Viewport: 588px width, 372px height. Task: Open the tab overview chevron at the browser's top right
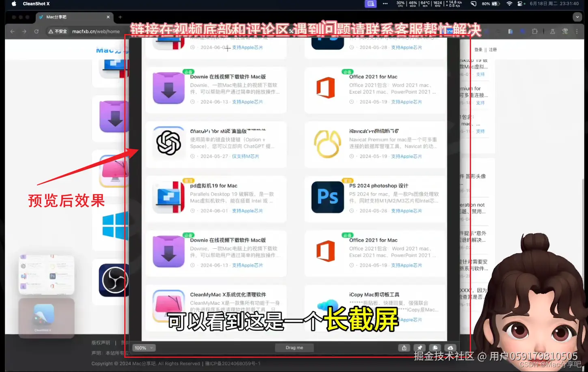[x=577, y=17]
